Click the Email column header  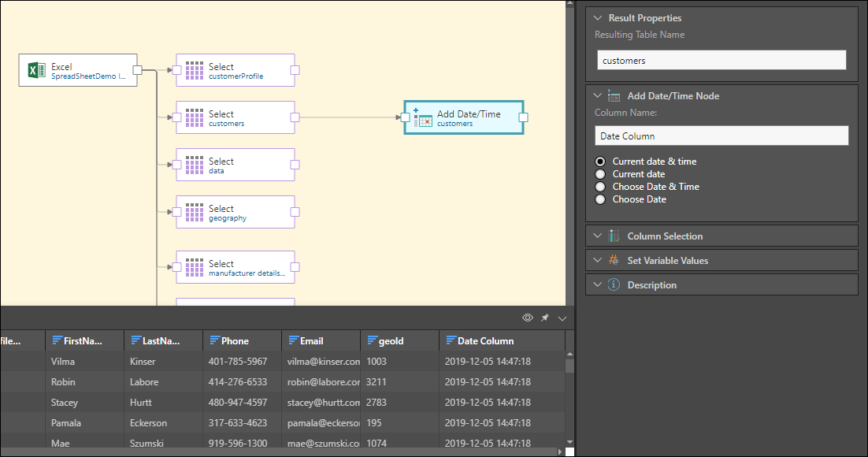coord(311,341)
